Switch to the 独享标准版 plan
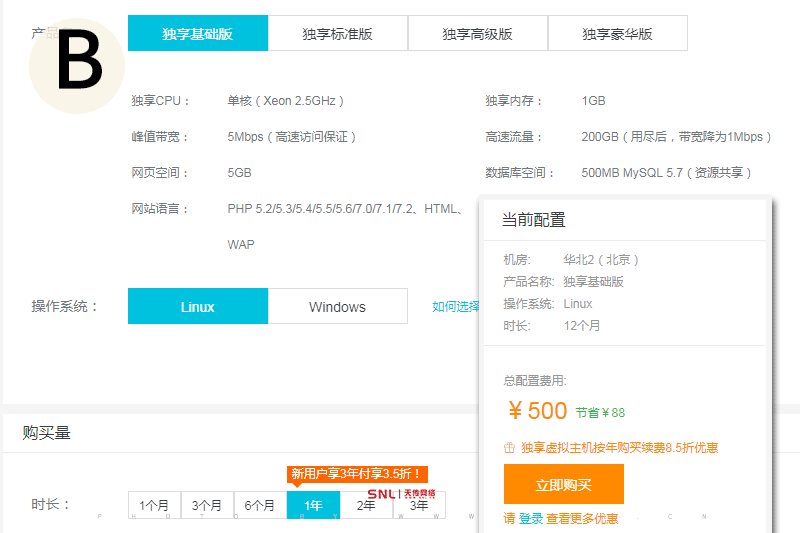Viewport: 800px width, 533px height. click(338, 33)
